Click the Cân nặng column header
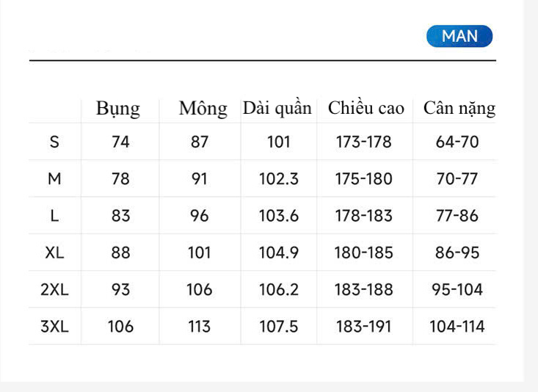 coord(459,109)
